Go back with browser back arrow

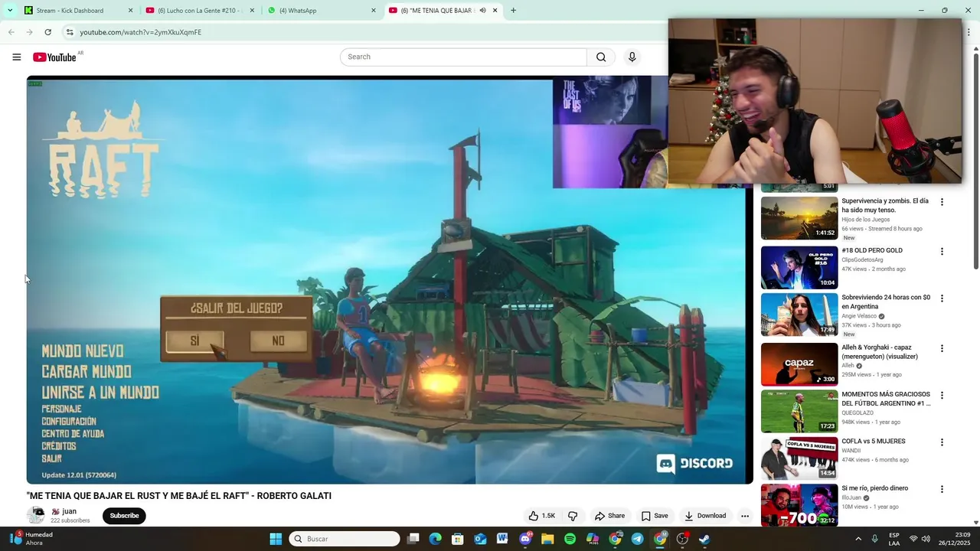[x=11, y=32]
